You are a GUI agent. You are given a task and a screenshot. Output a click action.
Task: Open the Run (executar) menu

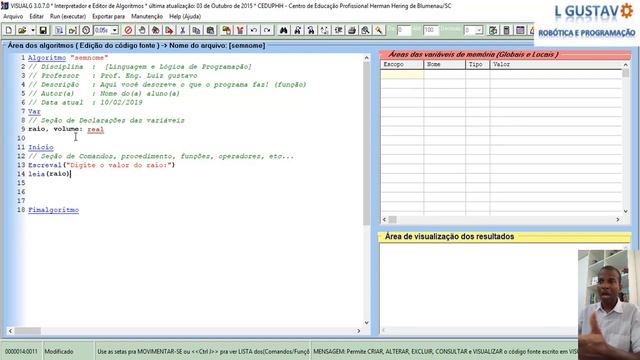68,16
